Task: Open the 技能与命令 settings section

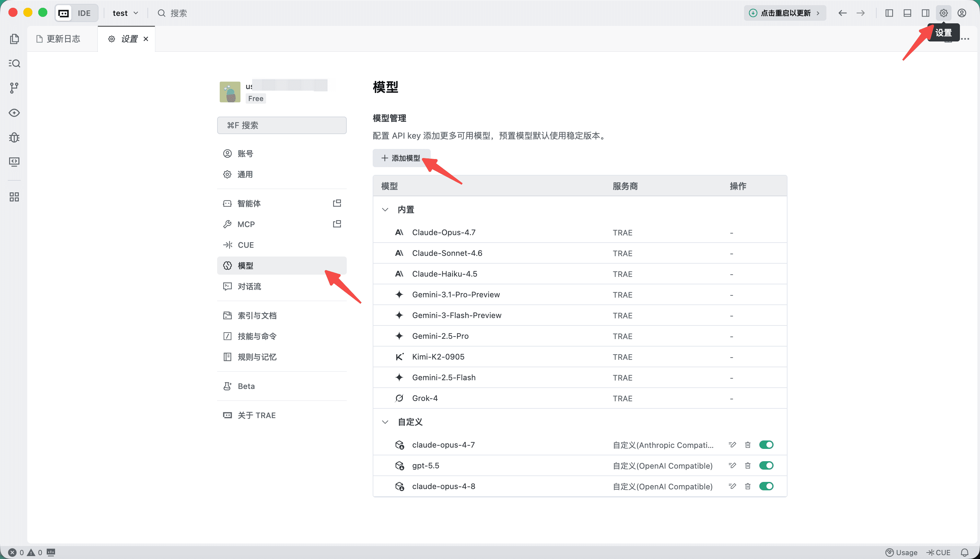Action: [x=282, y=336]
